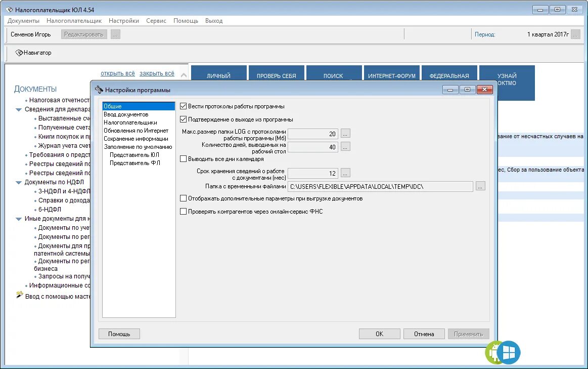Collapse Сведения для декларации tree section
The height and width of the screenshot is (369, 588).
(18, 110)
